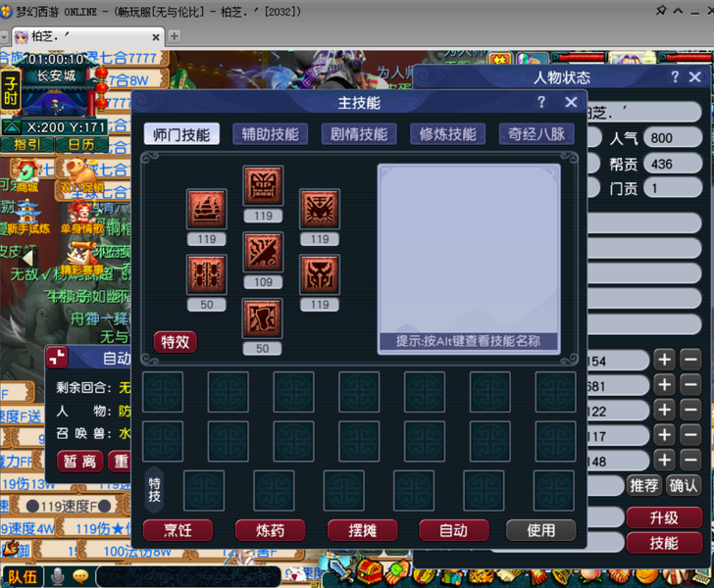Click the 炼药 alchemy button

coord(270,530)
